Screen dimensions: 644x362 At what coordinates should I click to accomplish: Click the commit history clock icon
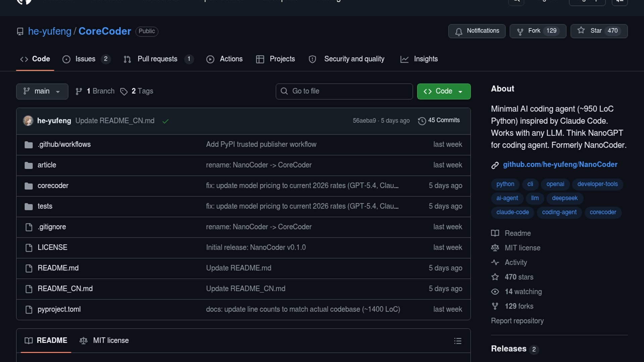(422, 121)
